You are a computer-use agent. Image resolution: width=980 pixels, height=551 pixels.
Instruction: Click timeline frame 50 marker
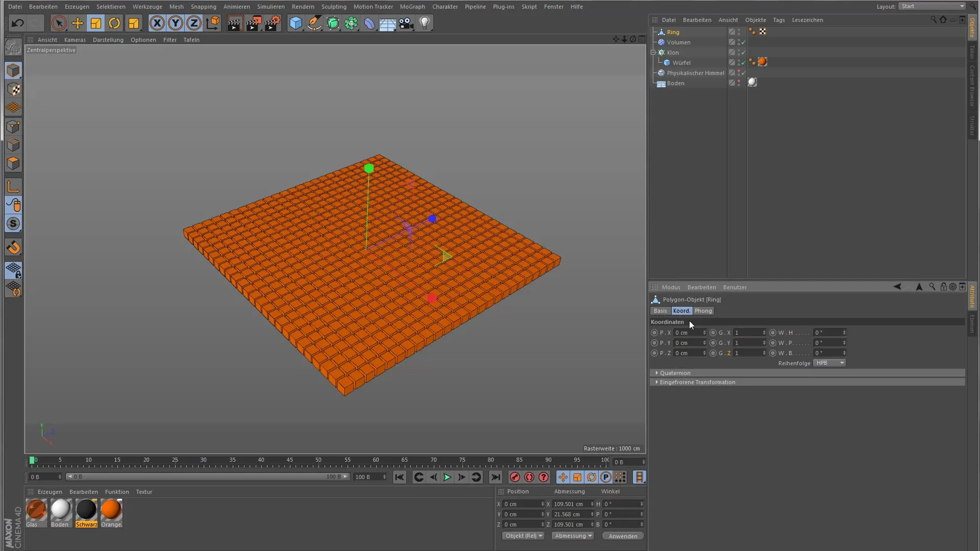(318, 460)
